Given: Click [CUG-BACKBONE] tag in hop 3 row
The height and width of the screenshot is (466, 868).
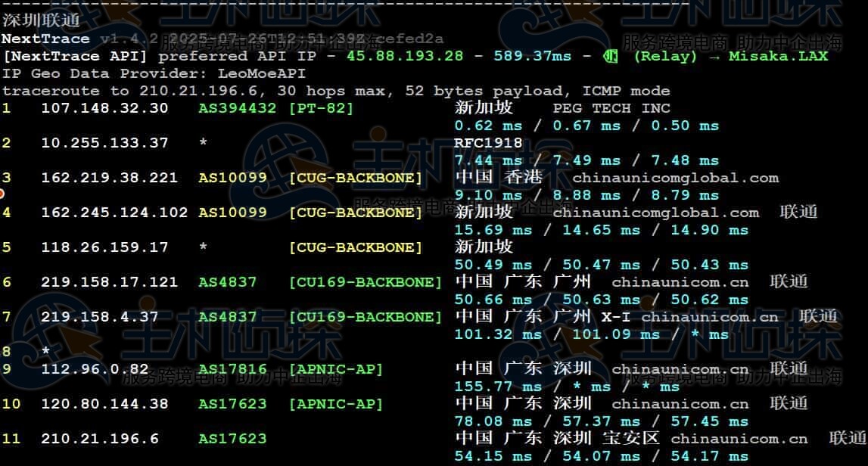Looking at the screenshot, I should (355, 178).
